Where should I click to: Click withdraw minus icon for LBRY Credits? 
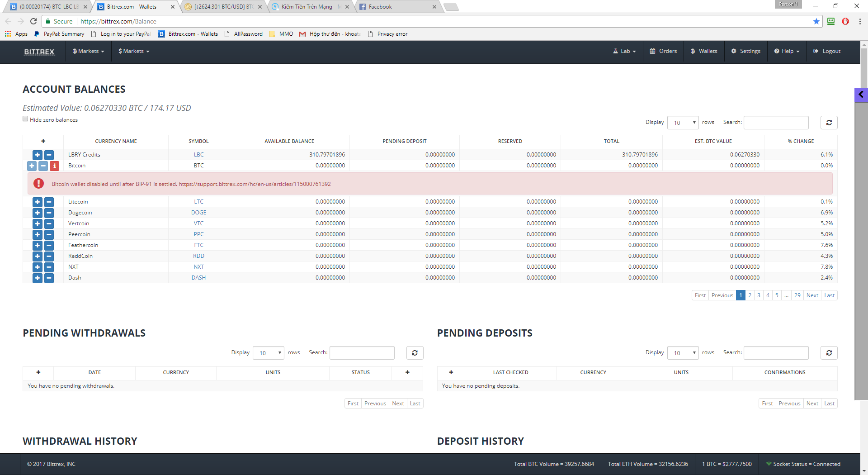click(x=49, y=155)
